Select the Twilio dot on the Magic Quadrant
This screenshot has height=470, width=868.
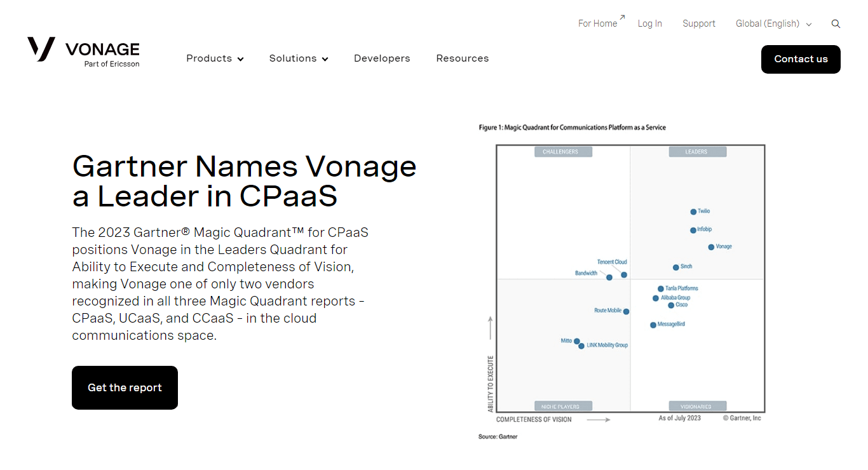click(x=693, y=211)
